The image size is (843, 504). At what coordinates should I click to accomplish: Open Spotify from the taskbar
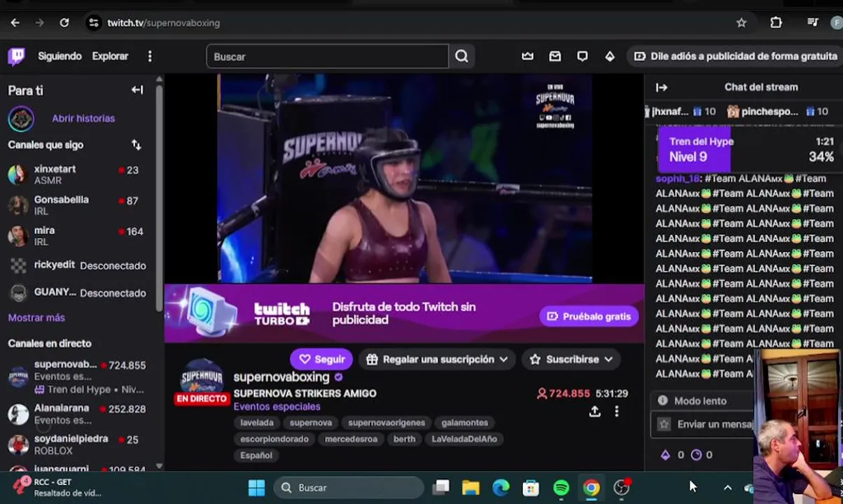562,488
